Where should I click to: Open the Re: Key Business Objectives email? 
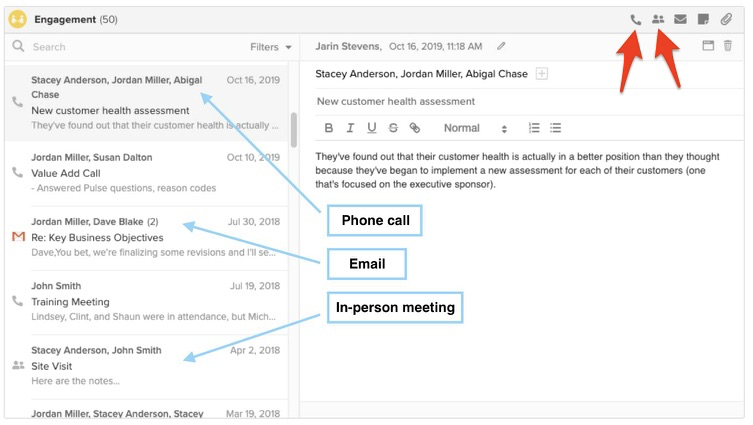pyautogui.click(x=146, y=237)
